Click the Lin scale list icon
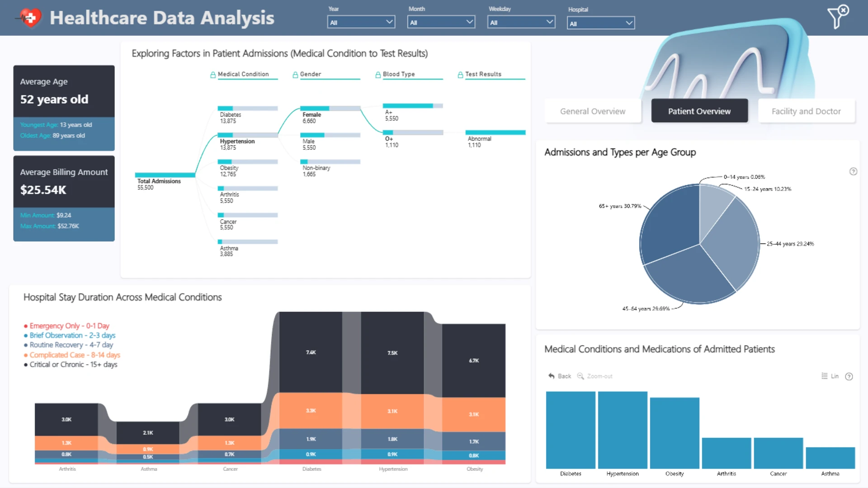 pyautogui.click(x=824, y=376)
